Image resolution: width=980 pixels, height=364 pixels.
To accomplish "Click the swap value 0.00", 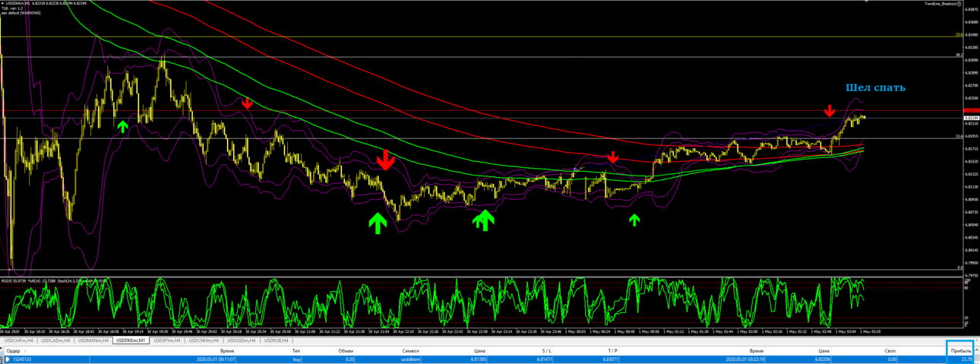I will 893,359.
